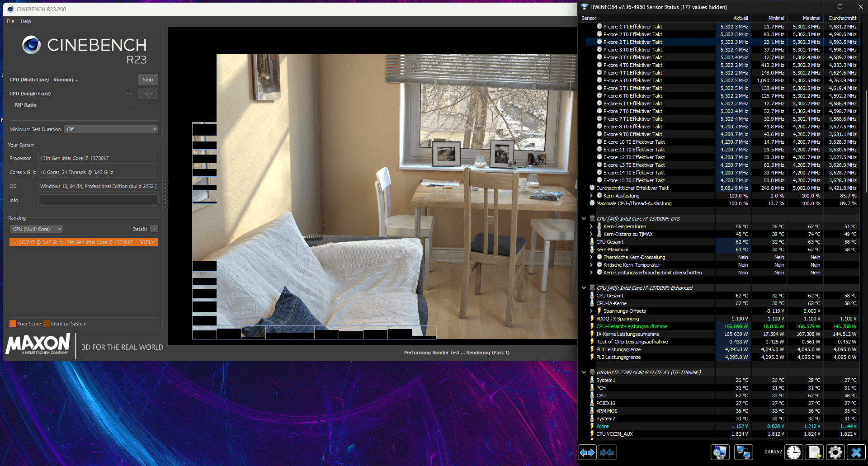Click the IA-Kerne Leistungsaufnahme row
The image size is (868, 466).
(722, 334)
